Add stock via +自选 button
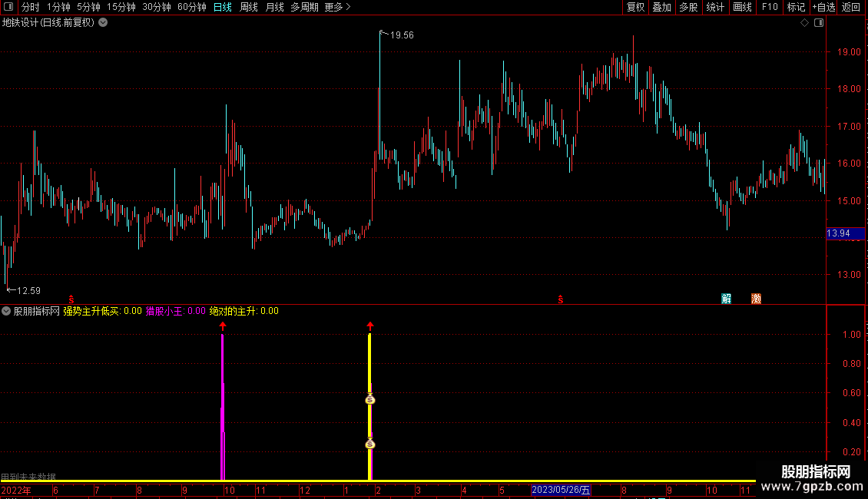This screenshot has width=868, height=499. pos(823,7)
